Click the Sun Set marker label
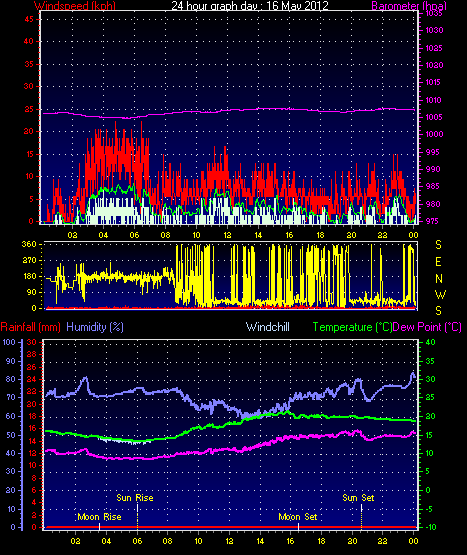 tap(358, 498)
